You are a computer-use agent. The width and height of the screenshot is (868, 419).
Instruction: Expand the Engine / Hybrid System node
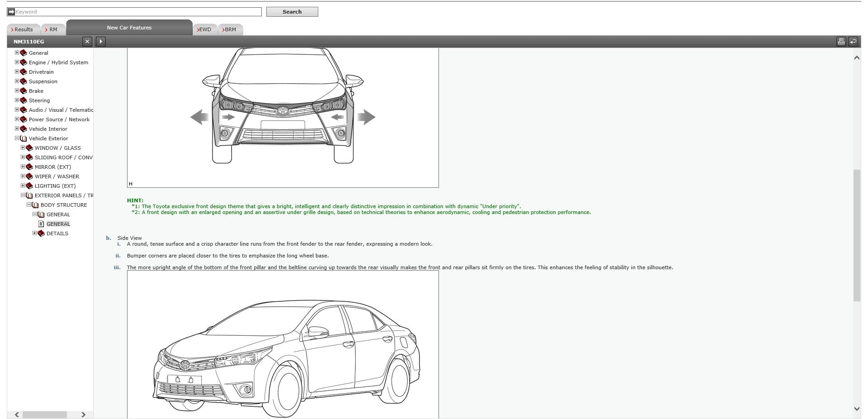(x=17, y=62)
